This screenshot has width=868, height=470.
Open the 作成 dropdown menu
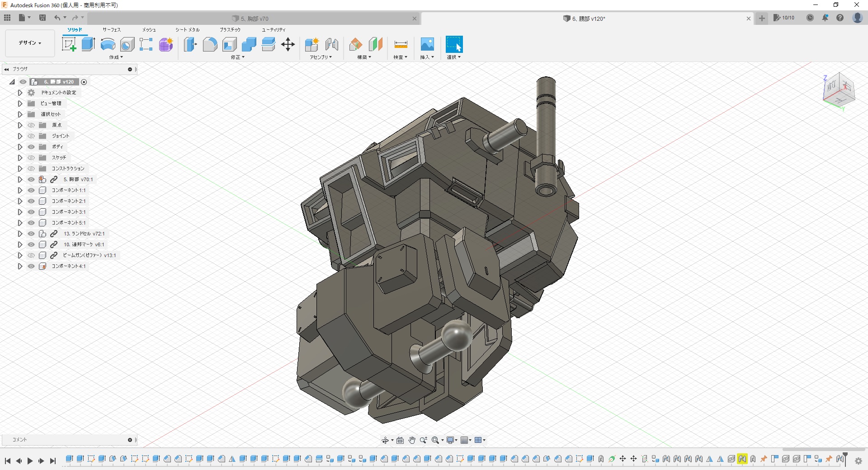(116, 57)
